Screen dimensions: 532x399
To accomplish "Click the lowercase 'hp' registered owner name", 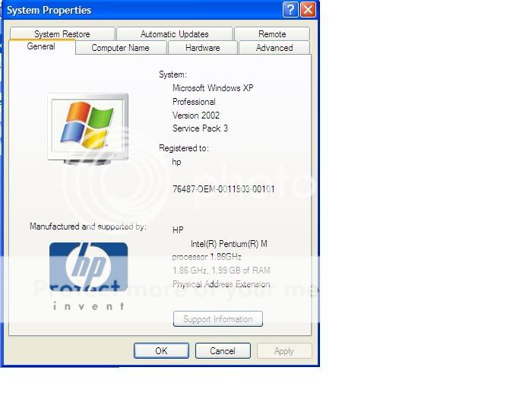I will 177,162.
